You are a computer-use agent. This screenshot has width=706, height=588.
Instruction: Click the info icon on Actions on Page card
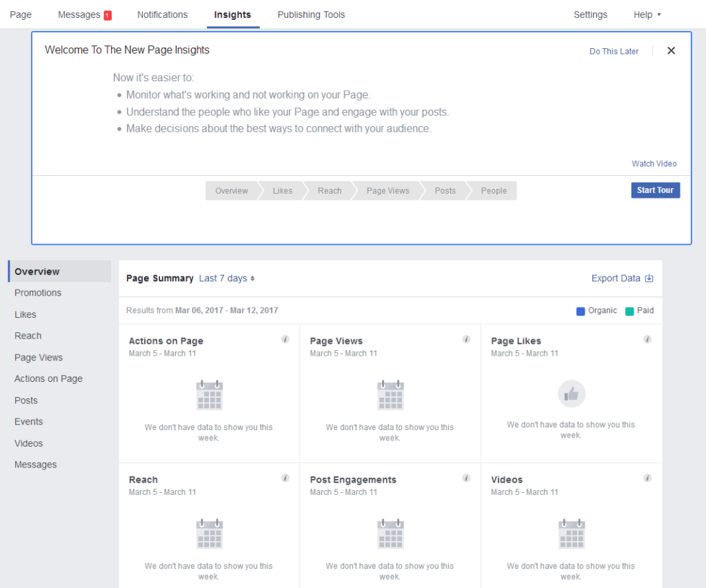point(285,339)
